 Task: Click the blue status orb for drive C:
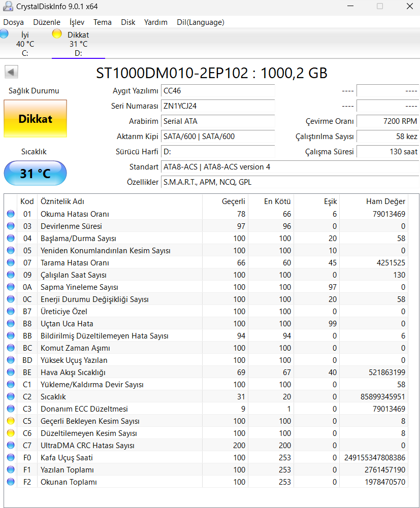click(4, 34)
